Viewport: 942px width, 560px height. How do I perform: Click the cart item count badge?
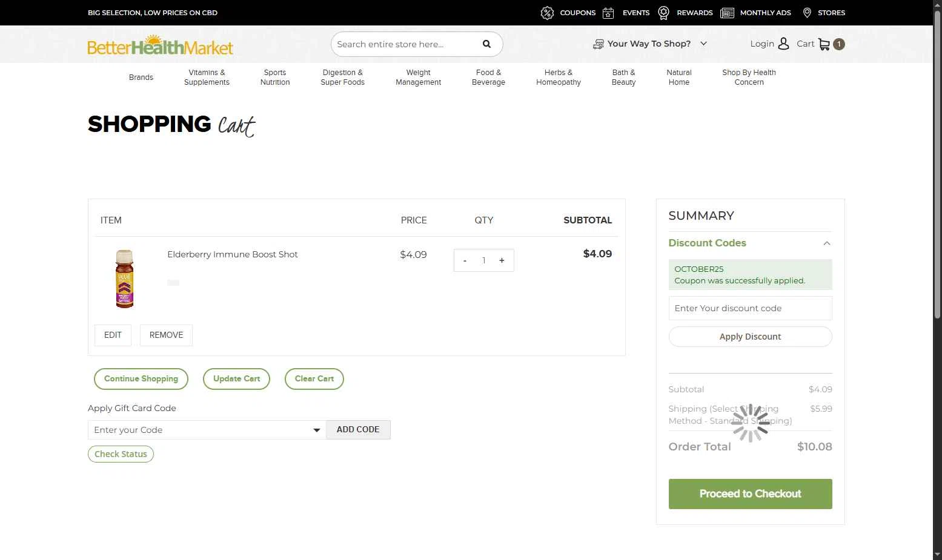click(839, 44)
